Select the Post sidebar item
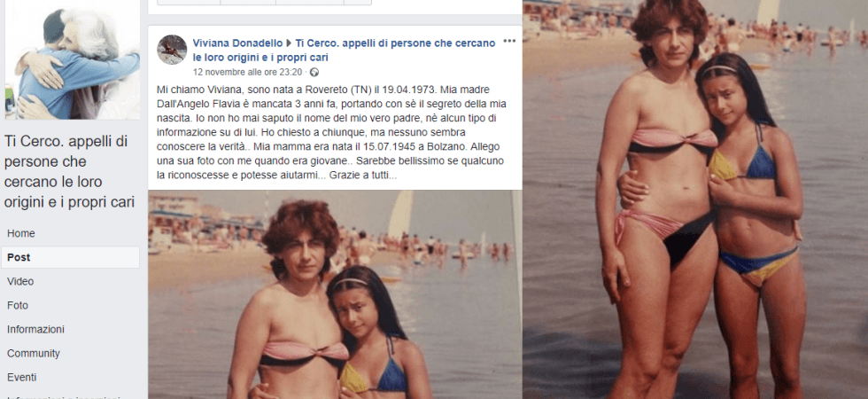This screenshot has height=399, width=868. (70, 257)
